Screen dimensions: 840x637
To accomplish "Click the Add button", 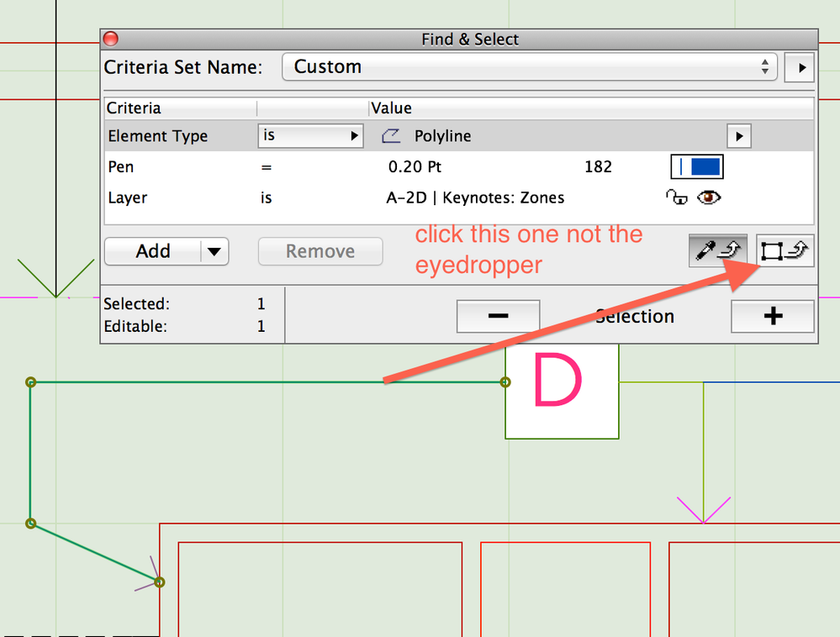I will [152, 250].
